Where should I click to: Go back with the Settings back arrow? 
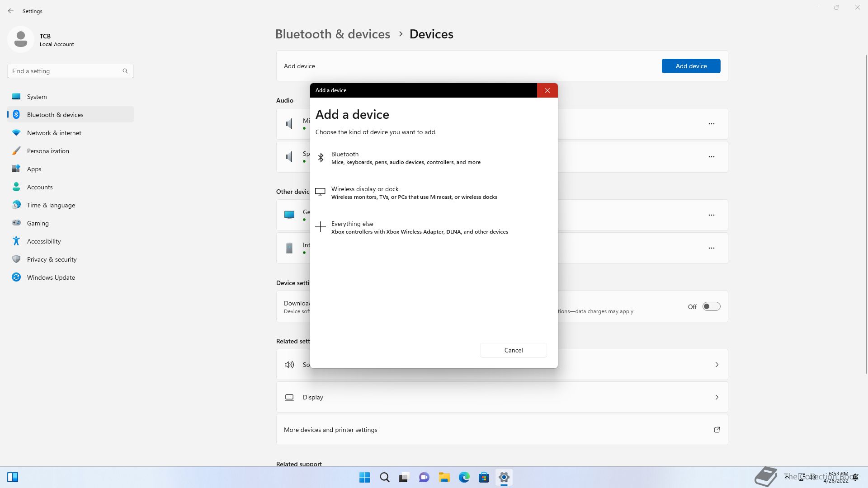pos(11,11)
